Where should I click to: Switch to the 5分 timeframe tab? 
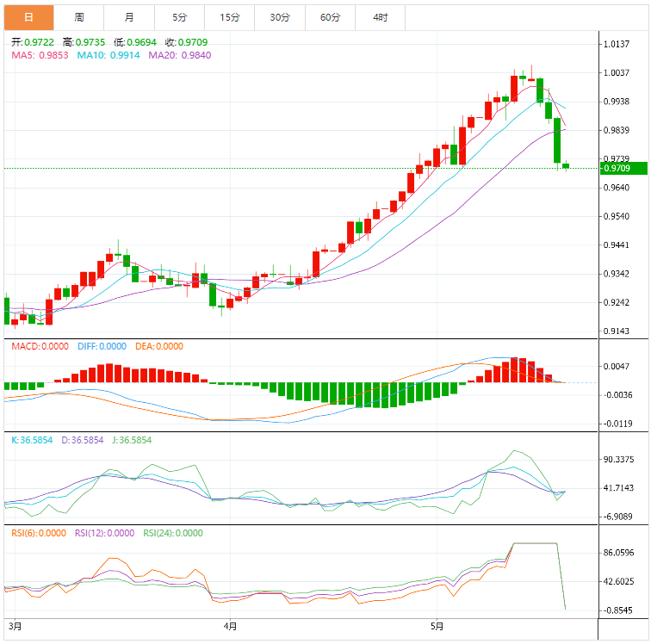pyautogui.click(x=179, y=17)
